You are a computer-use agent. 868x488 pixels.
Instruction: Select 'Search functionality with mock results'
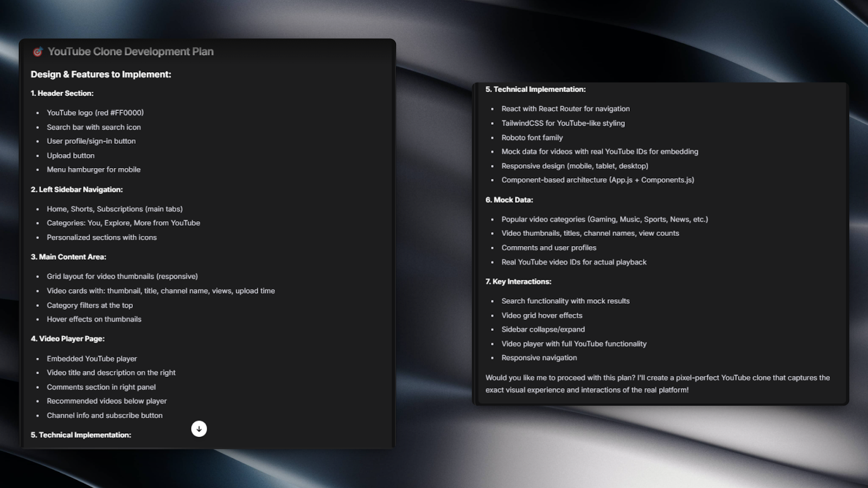point(566,301)
